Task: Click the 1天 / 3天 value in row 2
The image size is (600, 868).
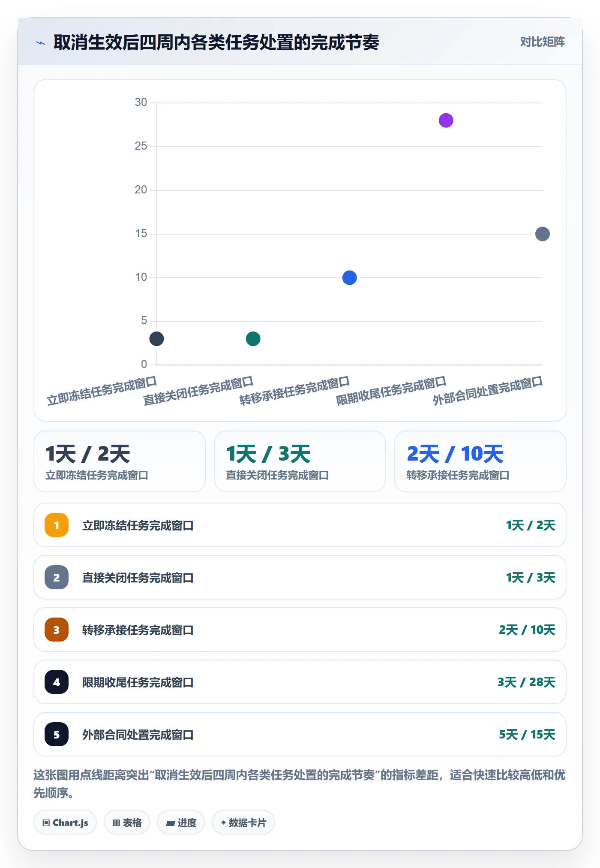Action: coord(531,577)
